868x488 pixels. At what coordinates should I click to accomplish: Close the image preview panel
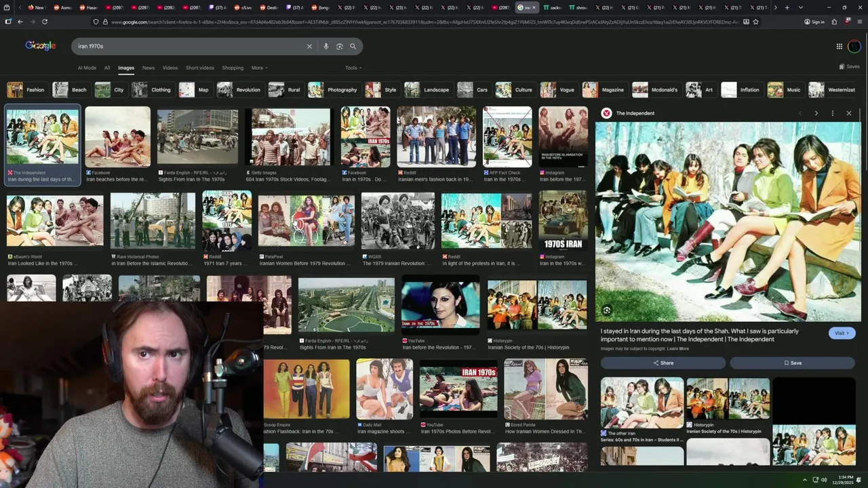849,113
